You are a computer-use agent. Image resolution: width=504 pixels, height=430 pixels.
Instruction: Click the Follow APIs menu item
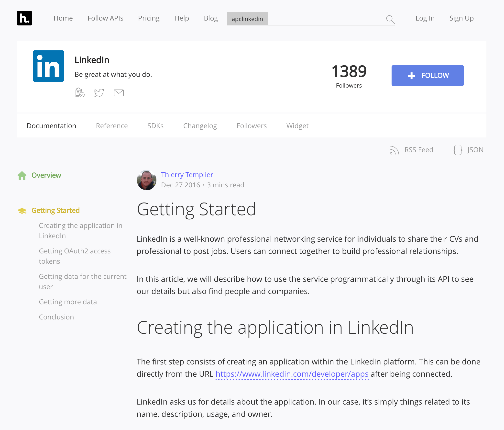(x=105, y=18)
